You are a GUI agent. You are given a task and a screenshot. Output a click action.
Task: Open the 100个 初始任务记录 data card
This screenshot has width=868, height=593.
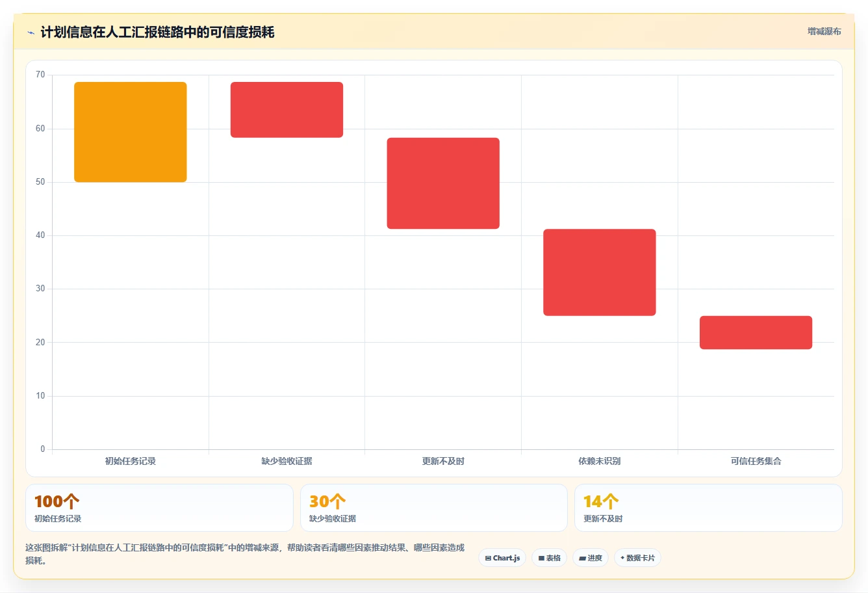(159, 508)
